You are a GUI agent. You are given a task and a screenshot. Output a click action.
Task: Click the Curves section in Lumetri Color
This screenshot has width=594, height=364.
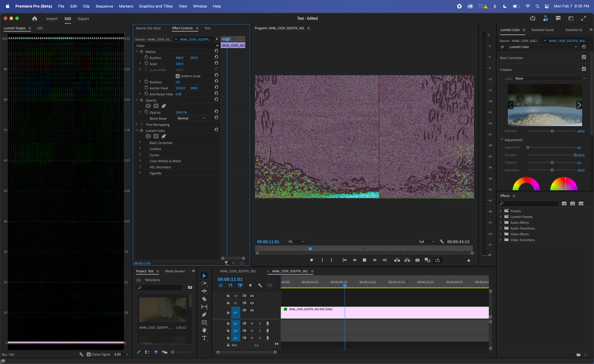pyautogui.click(x=155, y=155)
